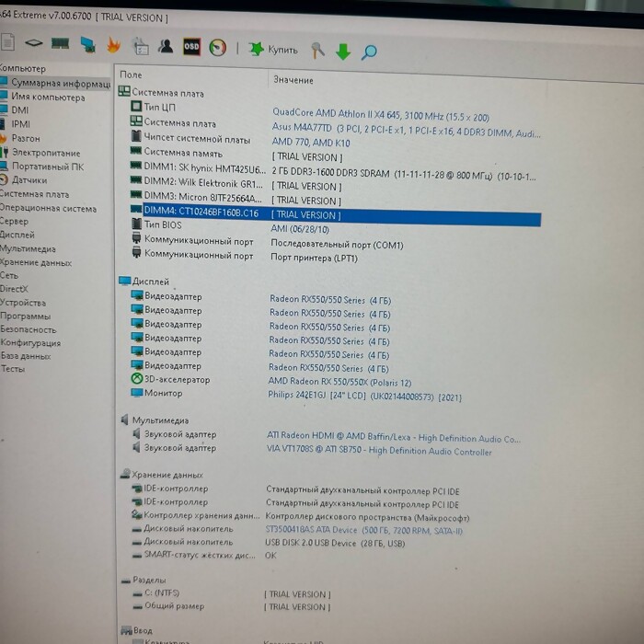The width and height of the screenshot is (644, 644).
Task: Select the DIMM3: Micron row
Action: click(236, 199)
